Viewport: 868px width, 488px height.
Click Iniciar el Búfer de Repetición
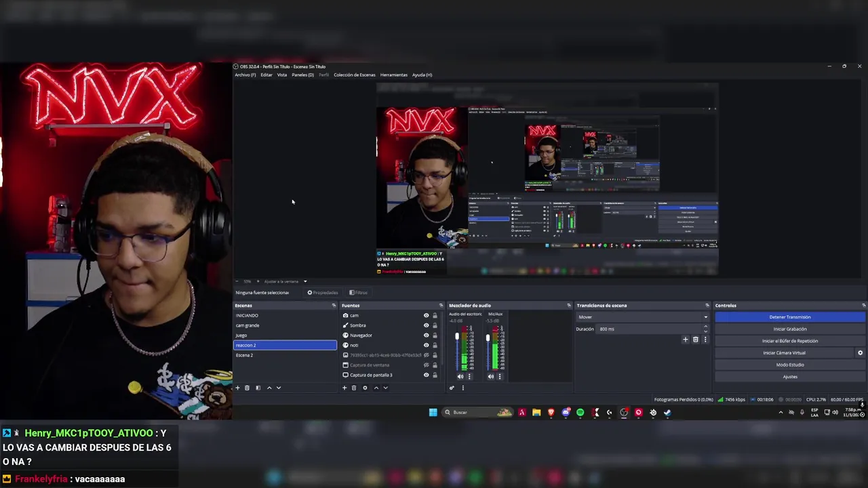pyautogui.click(x=790, y=341)
